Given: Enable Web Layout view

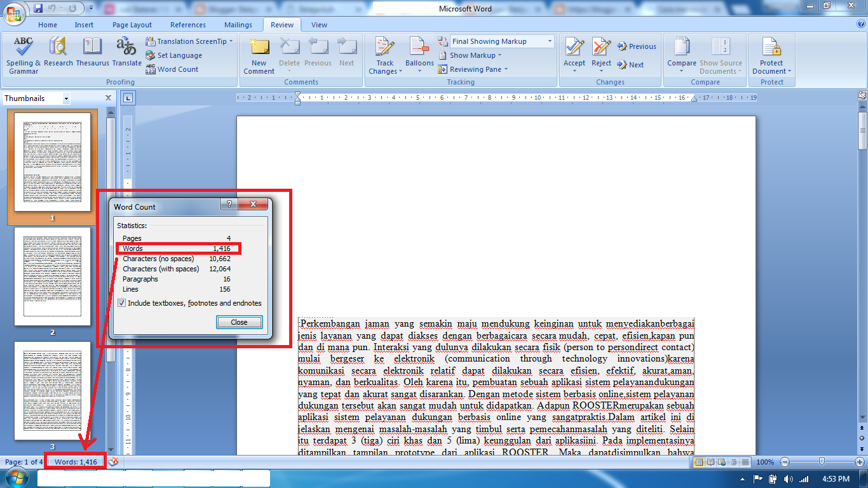Looking at the screenshot, I should click(721, 462).
